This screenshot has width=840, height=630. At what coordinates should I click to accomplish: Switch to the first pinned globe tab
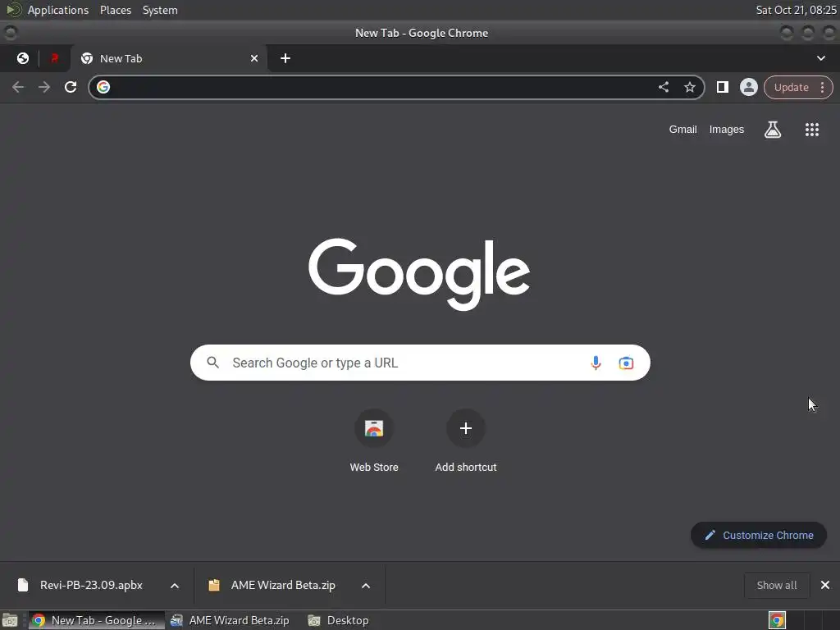click(x=22, y=58)
